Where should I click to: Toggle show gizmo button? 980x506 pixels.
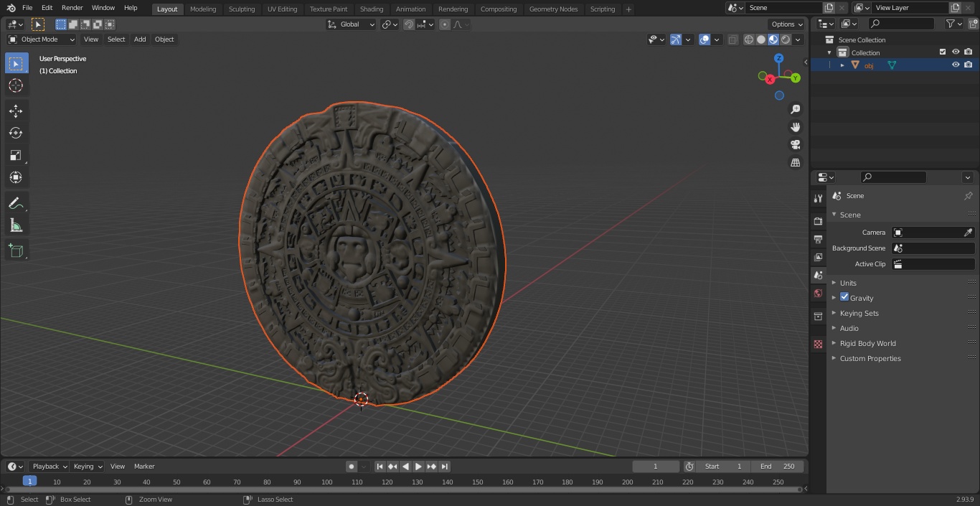(x=676, y=39)
